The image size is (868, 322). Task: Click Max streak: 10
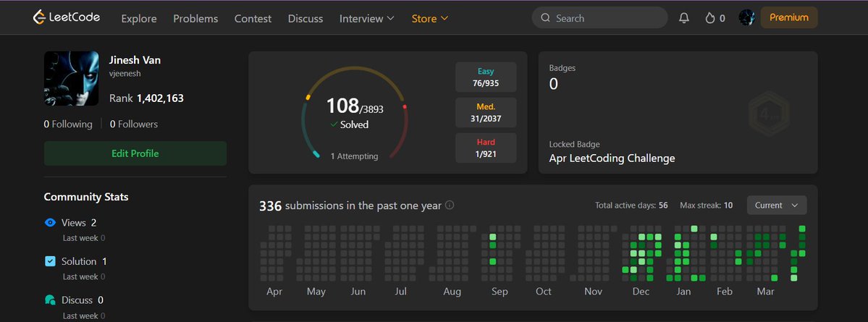(x=706, y=206)
